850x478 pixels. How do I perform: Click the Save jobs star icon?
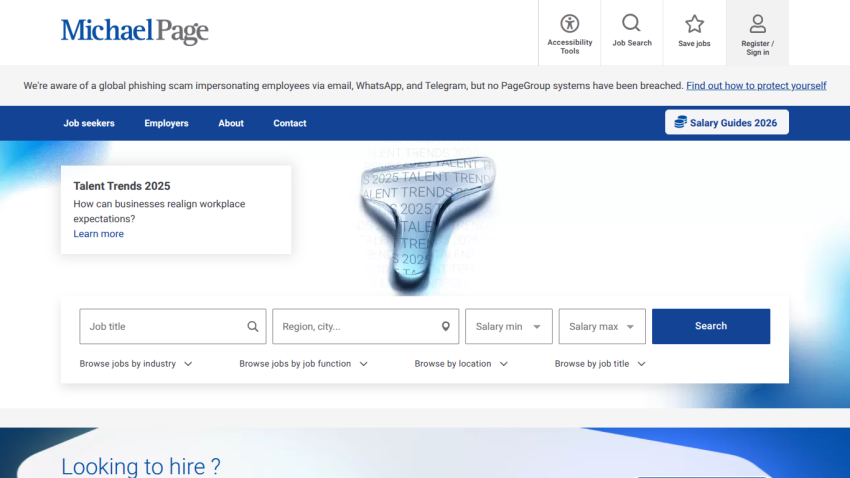point(694,24)
